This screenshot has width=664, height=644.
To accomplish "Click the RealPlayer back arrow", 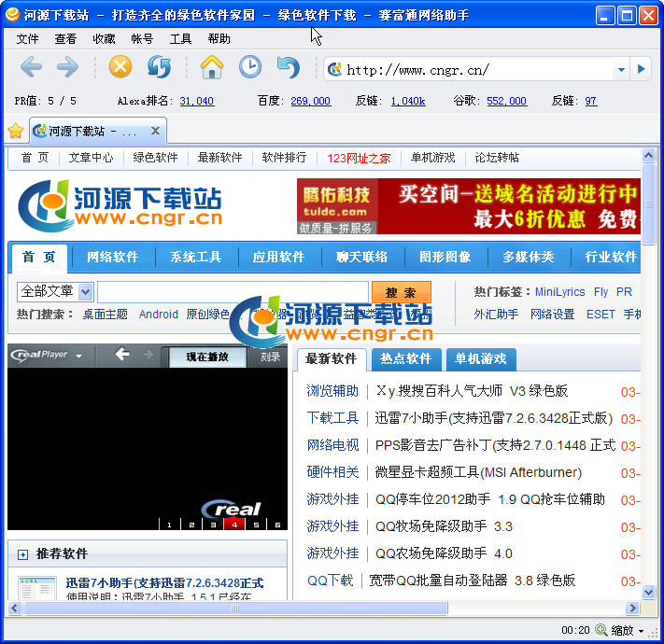I will click(x=122, y=354).
